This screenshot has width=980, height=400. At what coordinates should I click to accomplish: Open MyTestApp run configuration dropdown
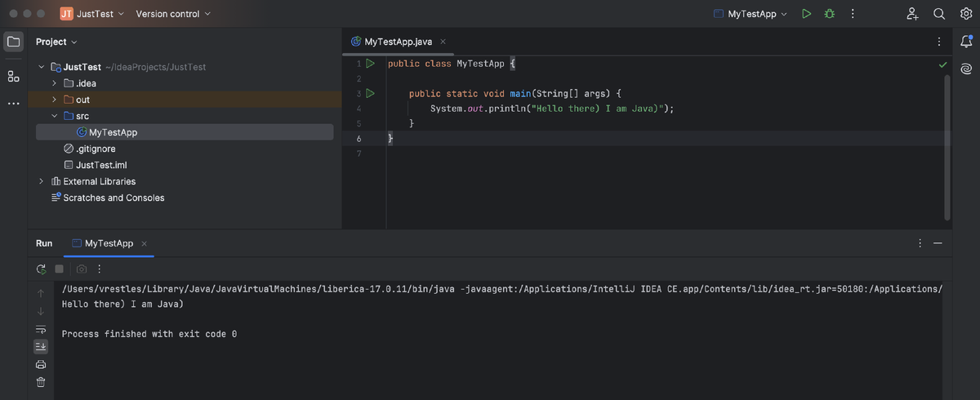pyautogui.click(x=751, y=14)
